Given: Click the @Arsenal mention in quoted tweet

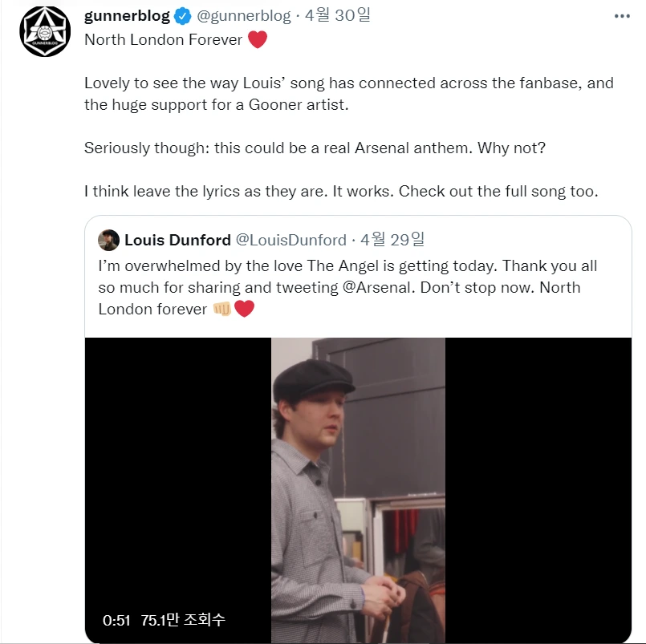Looking at the screenshot, I should tap(378, 287).
